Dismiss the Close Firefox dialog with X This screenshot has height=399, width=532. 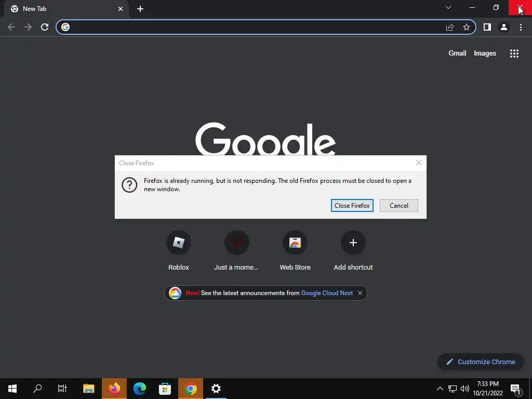click(419, 163)
